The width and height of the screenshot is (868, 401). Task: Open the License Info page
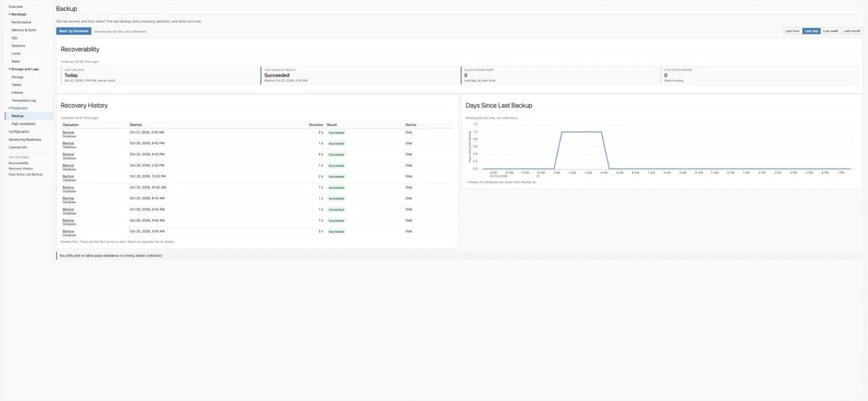coord(18,147)
